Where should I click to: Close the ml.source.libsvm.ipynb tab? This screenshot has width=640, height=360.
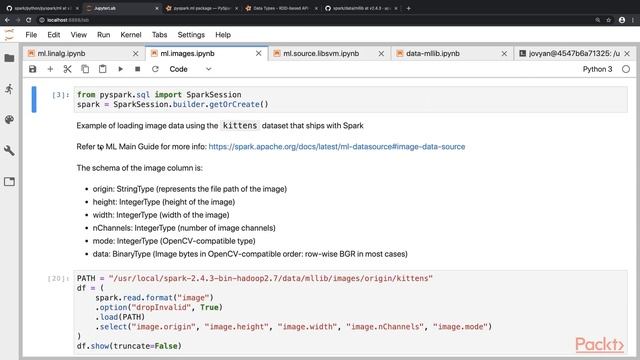pyautogui.click(x=381, y=53)
